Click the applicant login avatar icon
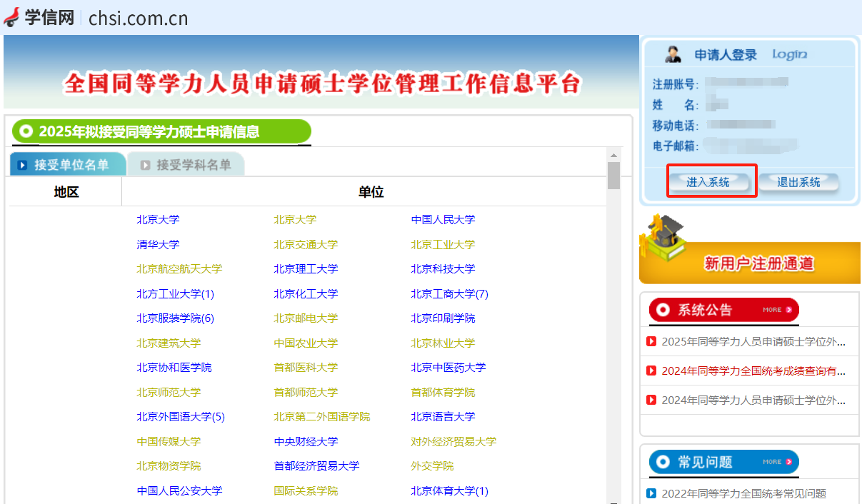 pos(673,54)
